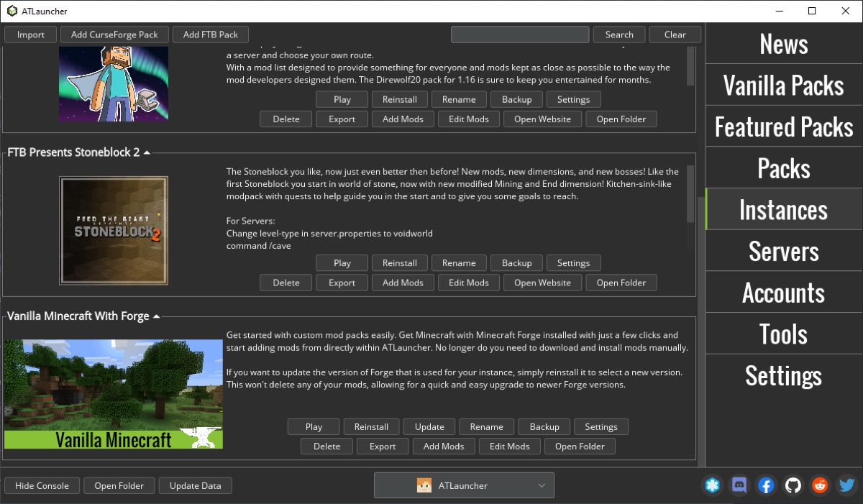Viewport: 863px width, 504px height.
Task: Back up the Direwolf20 instance
Action: point(516,99)
